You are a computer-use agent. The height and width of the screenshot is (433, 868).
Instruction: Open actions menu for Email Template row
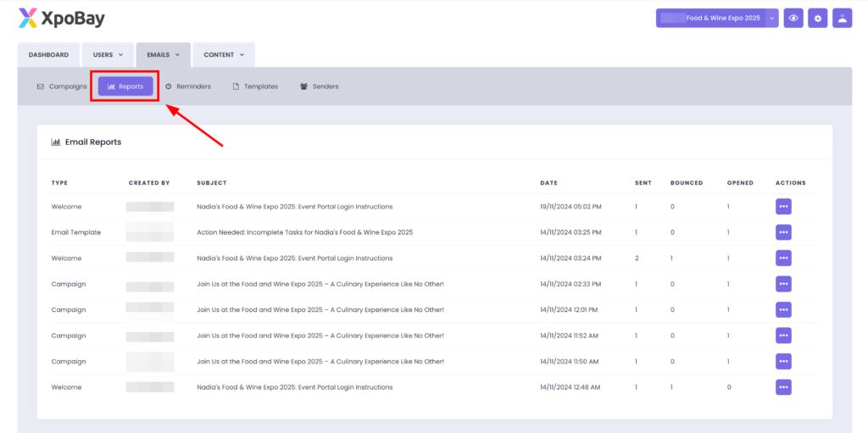click(x=783, y=232)
